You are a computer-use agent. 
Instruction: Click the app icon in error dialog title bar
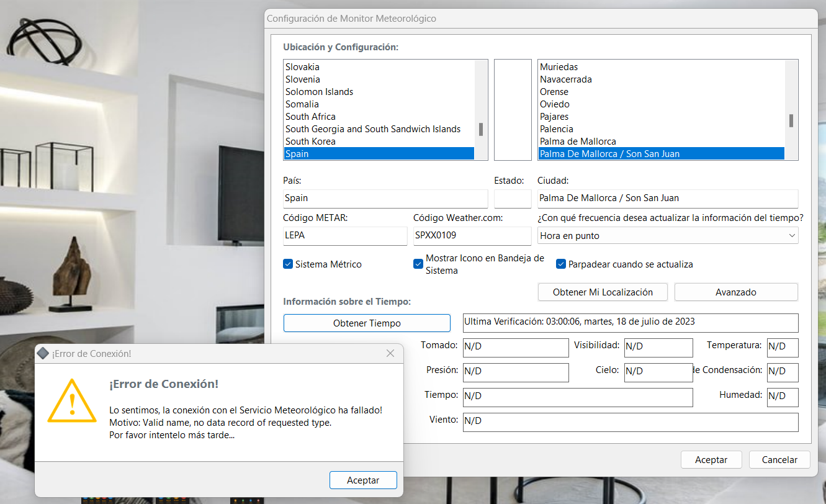(x=43, y=353)
